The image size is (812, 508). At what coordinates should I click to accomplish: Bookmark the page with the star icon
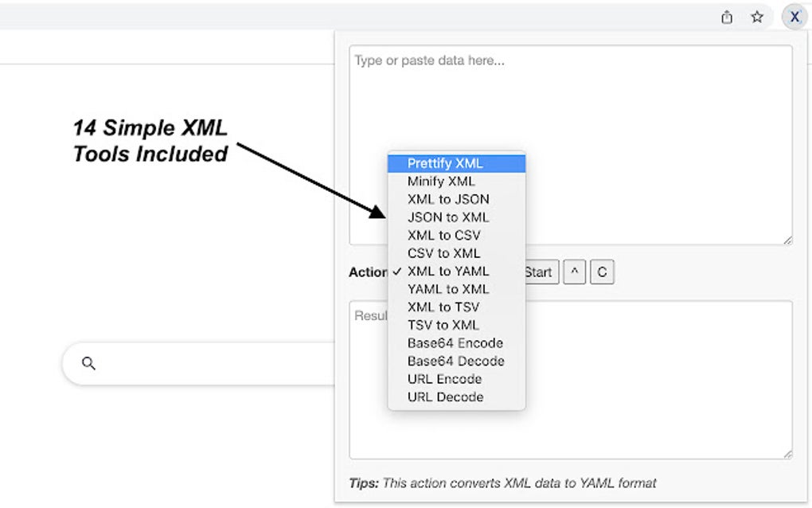point(756,17)
